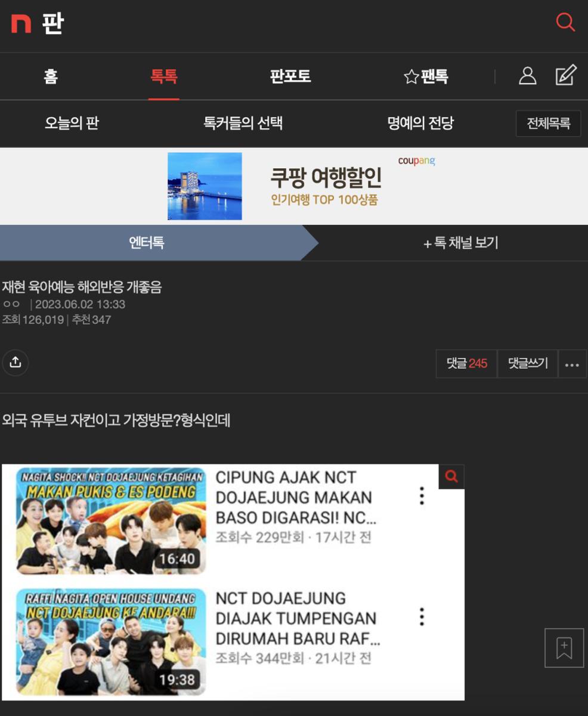Click the bookmark add icon

pyautogui.click(x=564, y=647)
